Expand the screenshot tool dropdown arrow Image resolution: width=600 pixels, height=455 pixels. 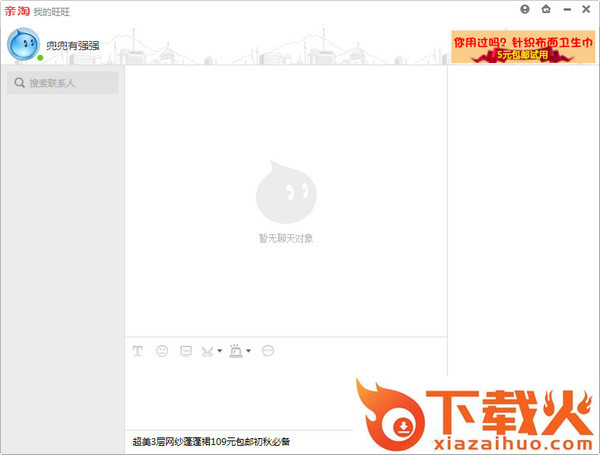pyautogui.click(x=219, y=351)
